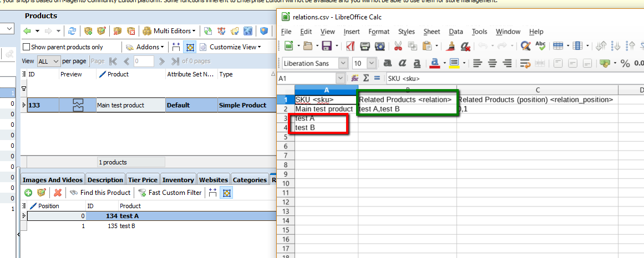The image size is (644, 258).
Task: Click the Cut scissors icon in Calc
Action: [x=398, y=46]
